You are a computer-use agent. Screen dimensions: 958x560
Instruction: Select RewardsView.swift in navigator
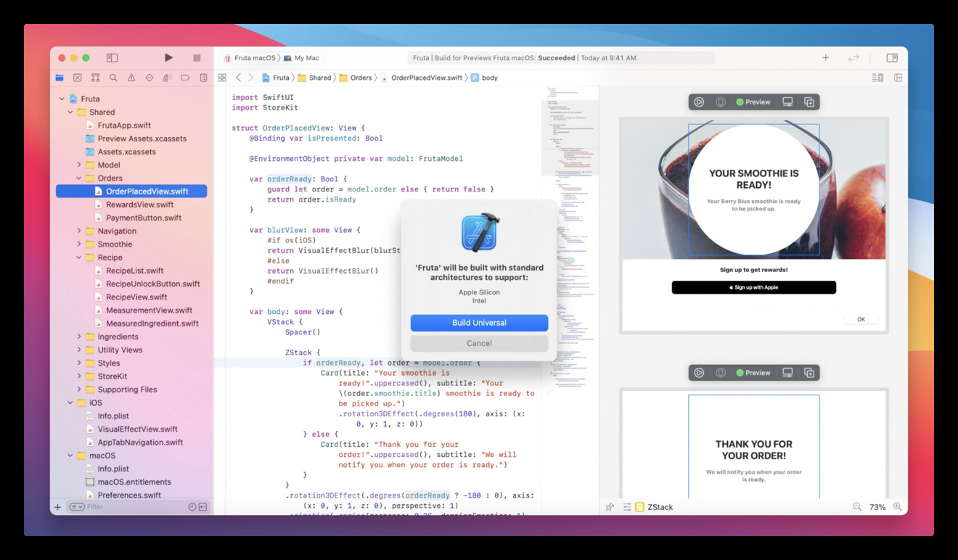pyautogui.click(x=139, y=205)
